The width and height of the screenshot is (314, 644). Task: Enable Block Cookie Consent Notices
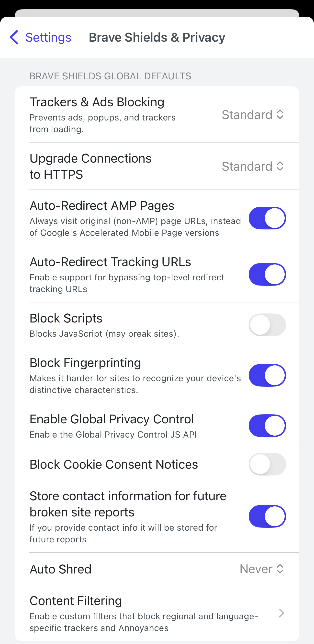pyautogui.click(x=267, y=464)
